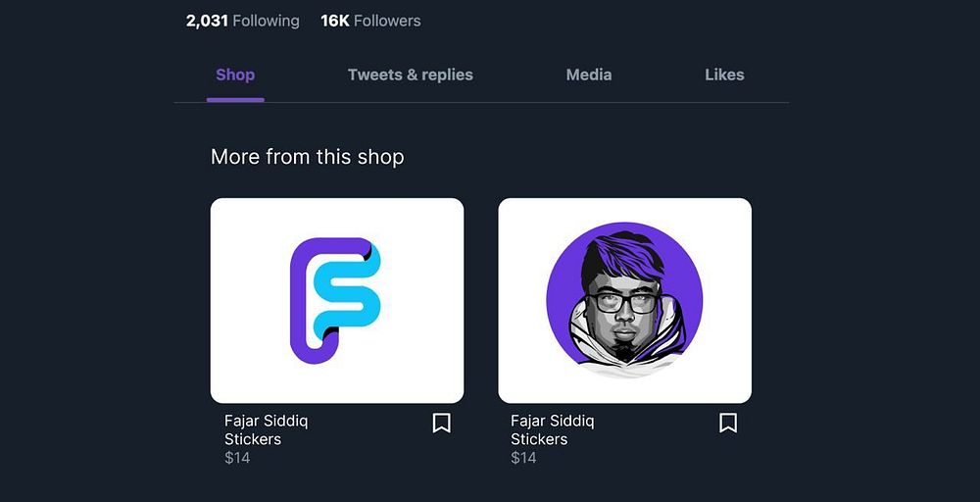Open the purple-haired avatar portrait sticker

[x=624, y=300]
